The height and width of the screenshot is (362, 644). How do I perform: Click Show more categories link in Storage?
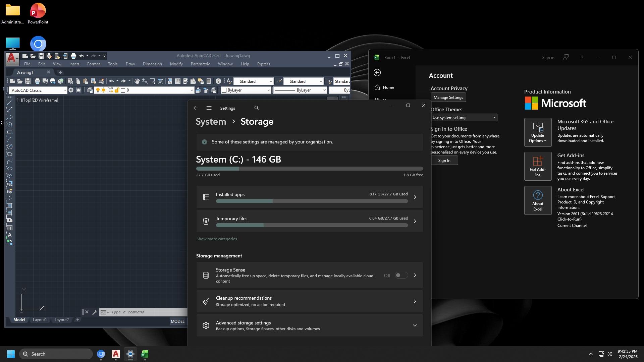click(217, 239)
